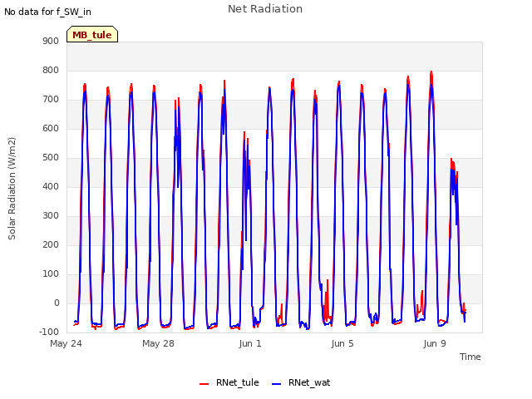Click the May 24 x-axis label
This screenshot has height=399, width=532.
point(66,343)
